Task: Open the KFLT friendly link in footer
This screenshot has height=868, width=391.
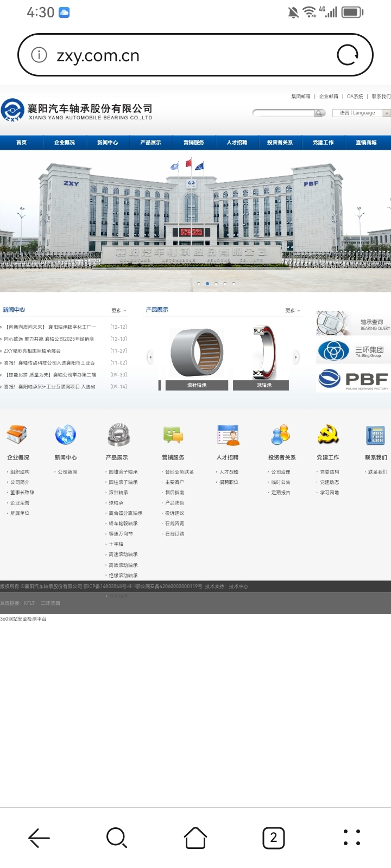Action: coord(29,603)
